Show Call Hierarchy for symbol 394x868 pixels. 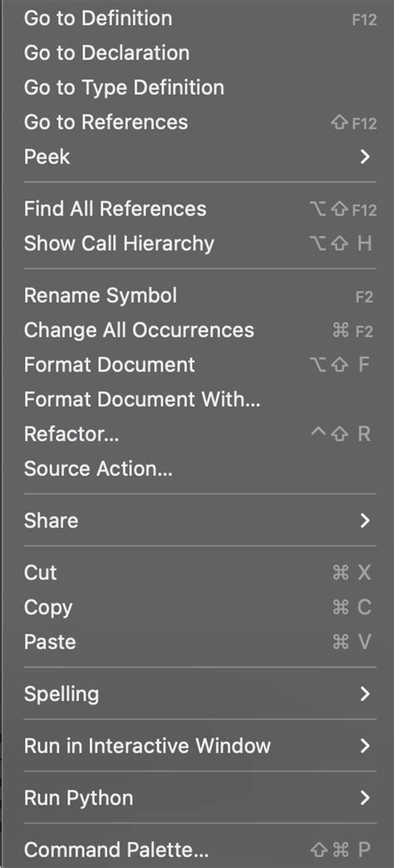200,244
